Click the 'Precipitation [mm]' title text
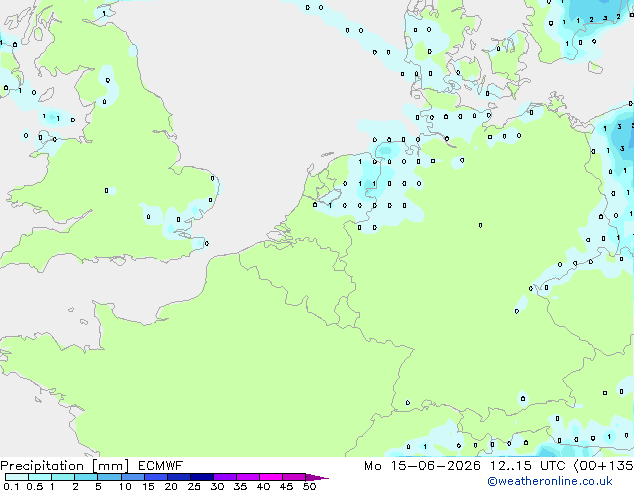Viewport: 634px width, 490px height. point(65,466)
